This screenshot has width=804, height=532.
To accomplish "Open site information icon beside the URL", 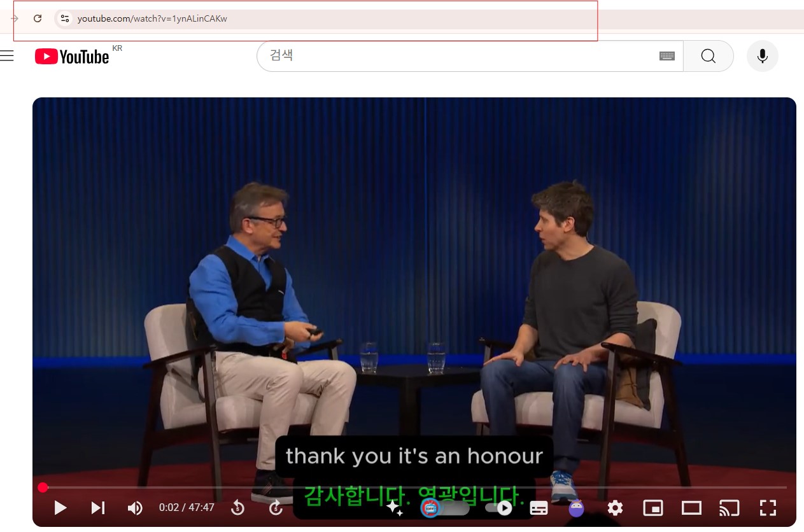I will coord(64,18).
